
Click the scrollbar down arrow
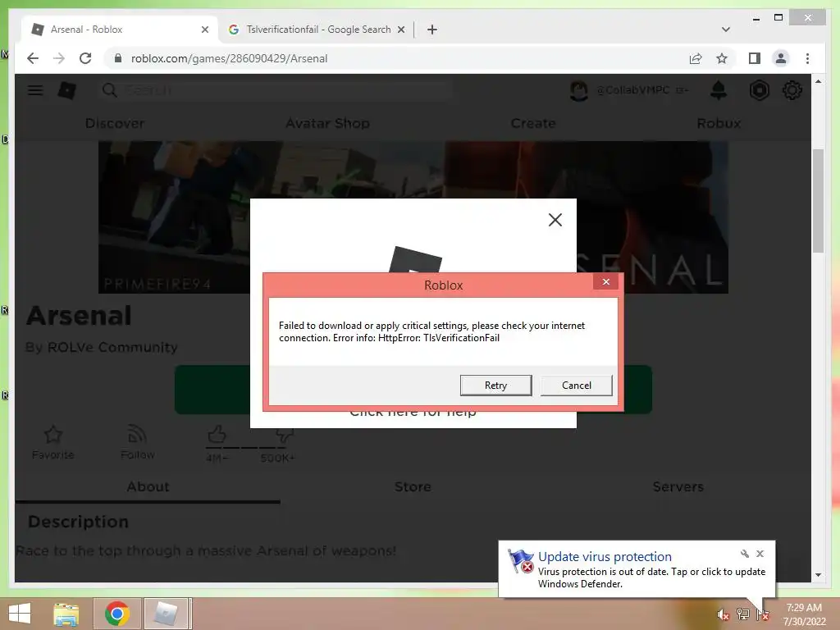[x=818, y=575]
